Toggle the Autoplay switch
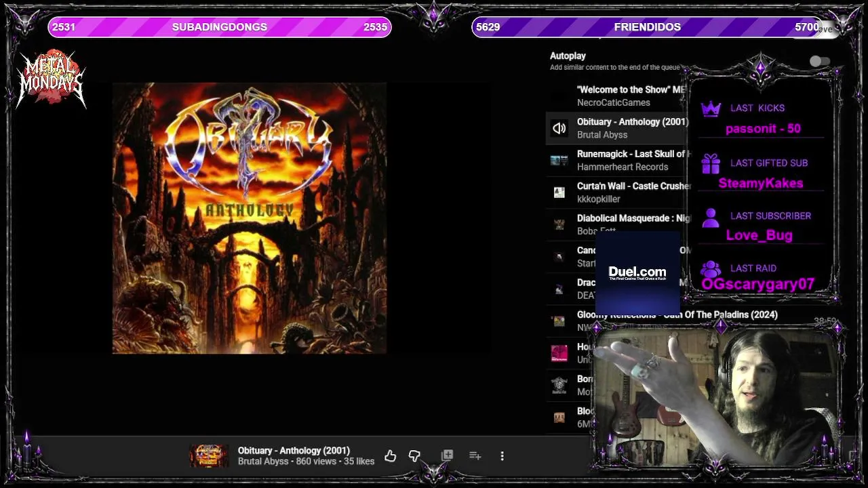 (820, 62)
